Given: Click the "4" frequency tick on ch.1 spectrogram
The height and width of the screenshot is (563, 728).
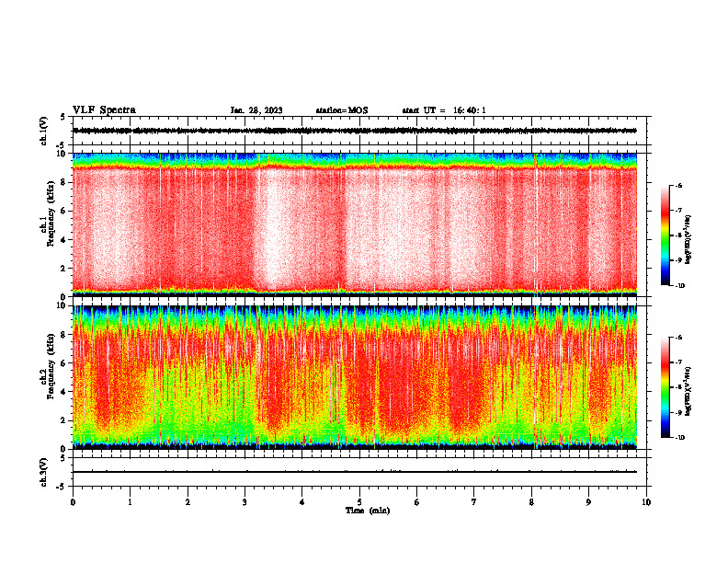Looking at the screenshot, I should point(64,240).
